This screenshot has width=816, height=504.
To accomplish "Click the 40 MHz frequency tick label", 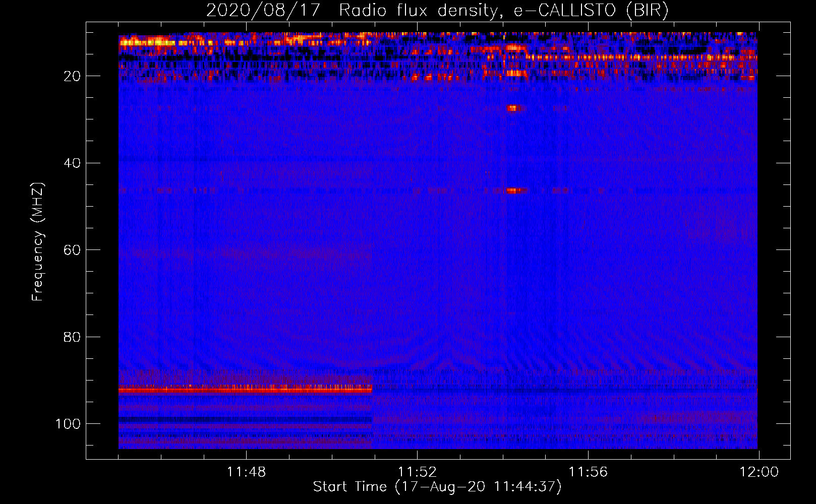I will tap(73, 163).
